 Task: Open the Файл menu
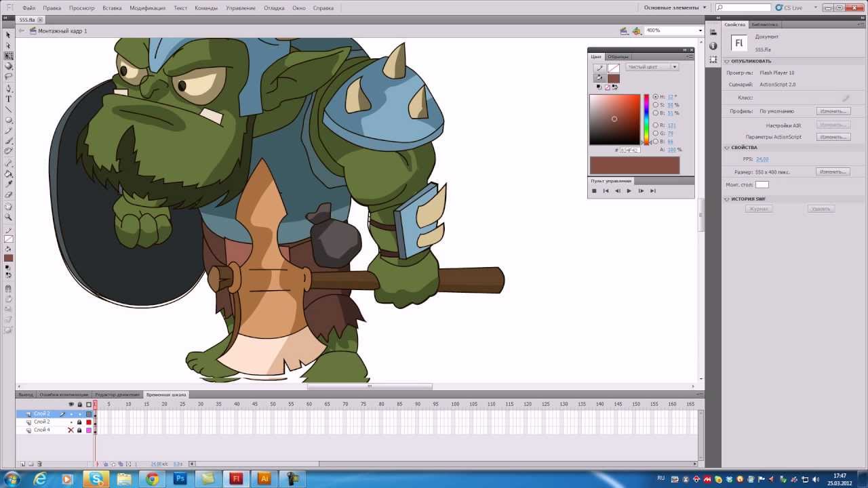click(x=28, y=8)
